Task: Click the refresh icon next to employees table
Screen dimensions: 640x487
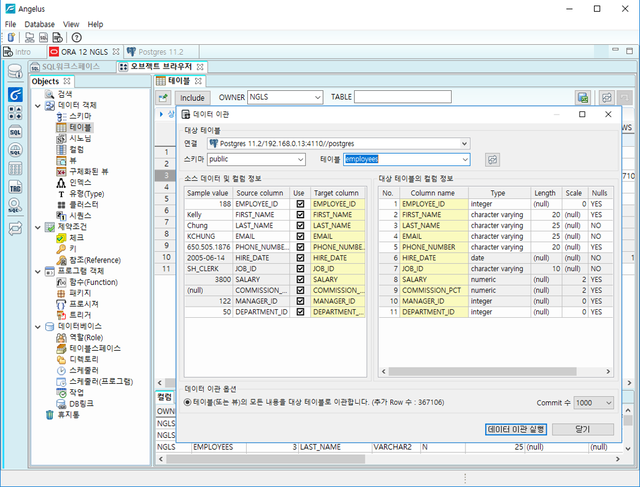Action: (x=492, y=160)
